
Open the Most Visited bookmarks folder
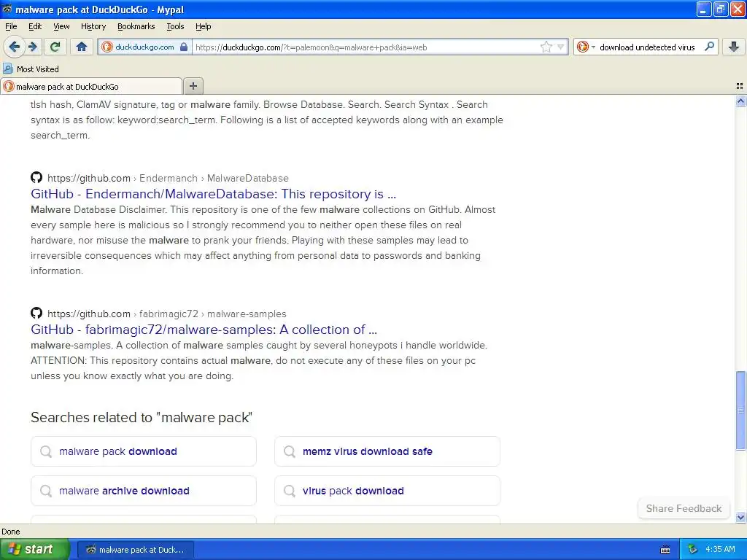coord(31,69)
